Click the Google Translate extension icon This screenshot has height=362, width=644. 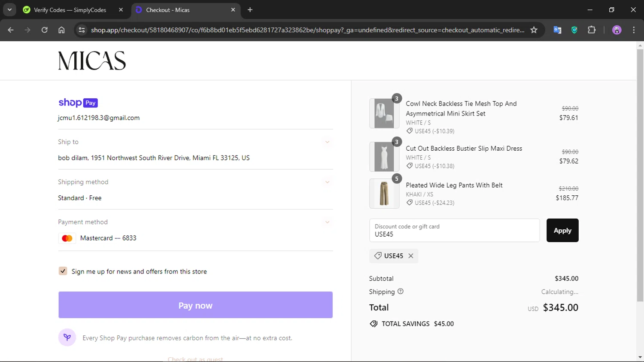[557, 30]
